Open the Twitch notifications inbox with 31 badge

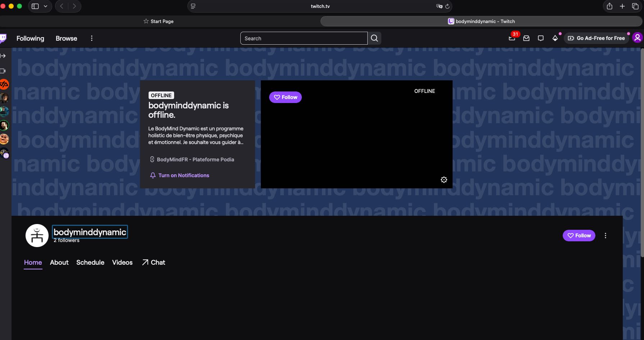click(x=512, y=38)
